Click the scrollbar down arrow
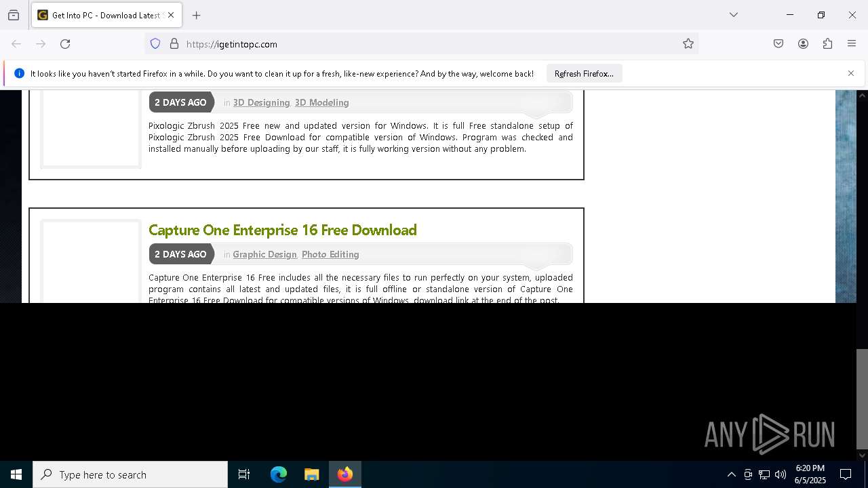 coord(862,455)
